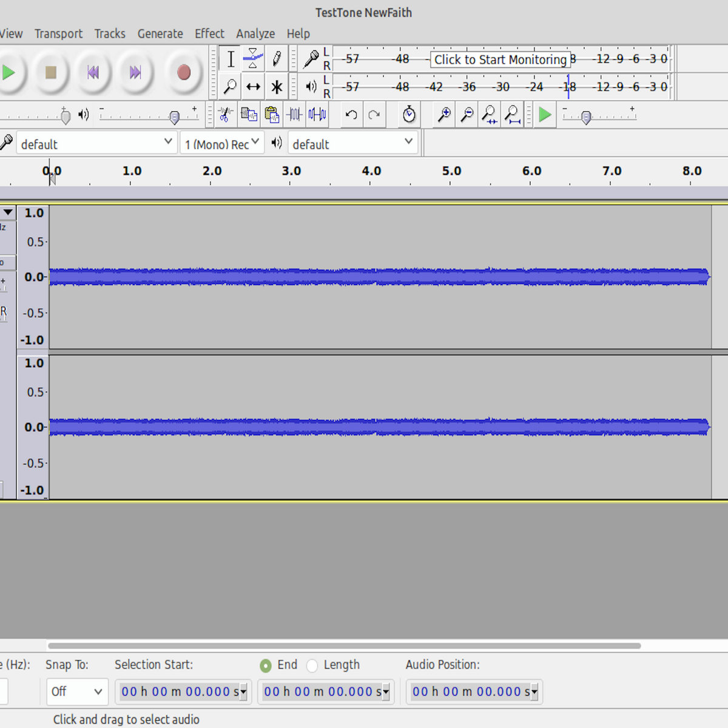Screen dimensions: 728x728
Task: Click Fit Selection in window zoom icon
Action: [x=490, y=114]
